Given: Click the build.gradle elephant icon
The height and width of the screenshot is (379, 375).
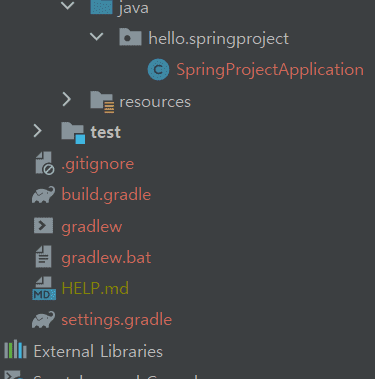Looking at the screenshot, I should pyautogui.click(x=43, y=195).
